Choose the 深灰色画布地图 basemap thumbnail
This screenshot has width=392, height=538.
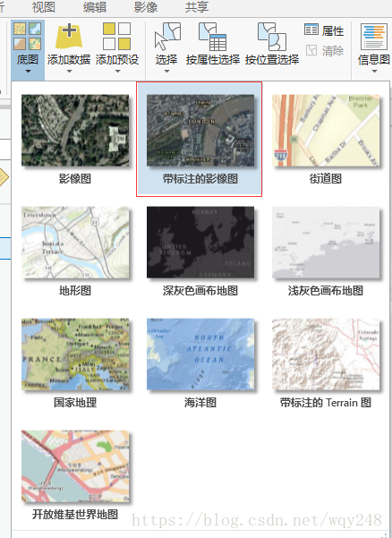pos(200,243)
